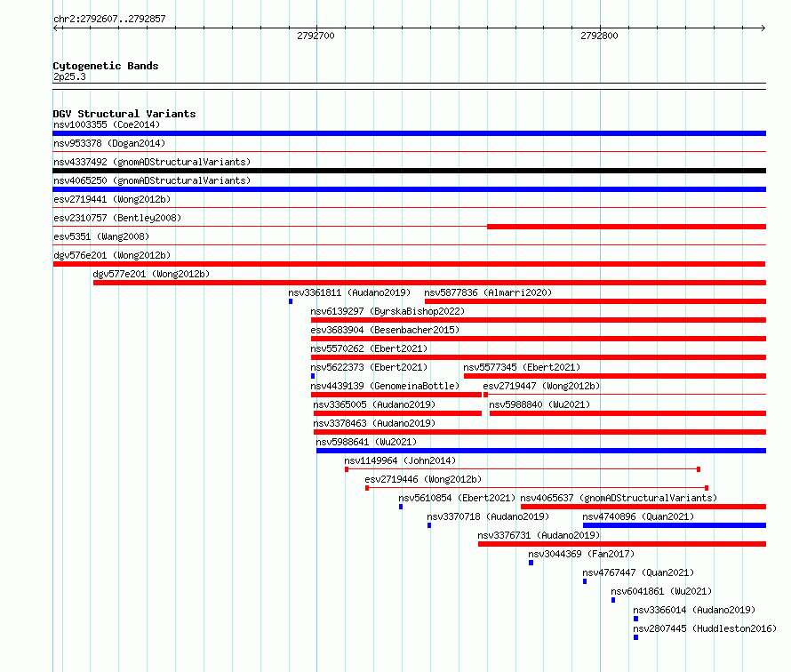Select nsv5610854 (Ebert2021) label
This screenshot has width=791, height=672.
coord(457,498)
